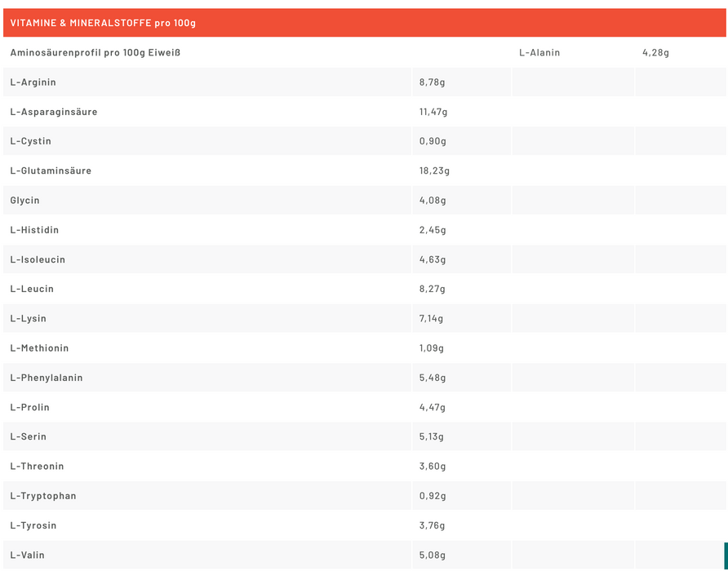Select the L-Lysin row label
This screenshot has width=728, height=571.
pyautogui.click(x=29, y=319)
